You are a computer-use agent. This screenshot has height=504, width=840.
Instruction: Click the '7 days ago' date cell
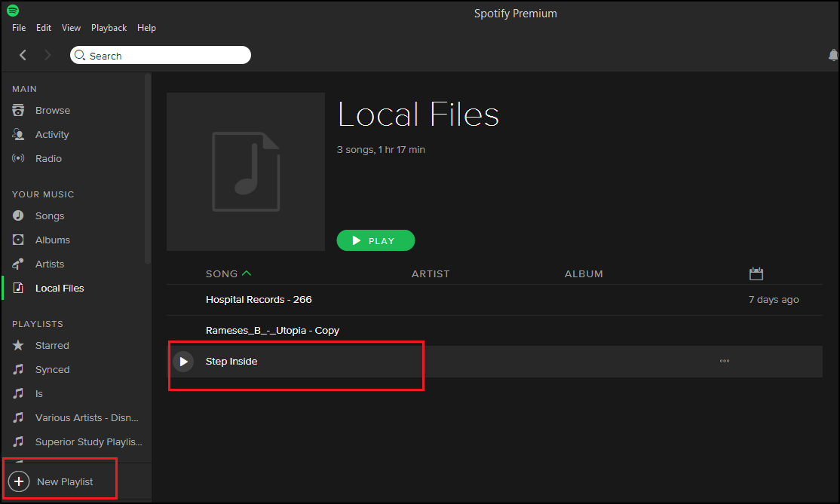(774, 300)
